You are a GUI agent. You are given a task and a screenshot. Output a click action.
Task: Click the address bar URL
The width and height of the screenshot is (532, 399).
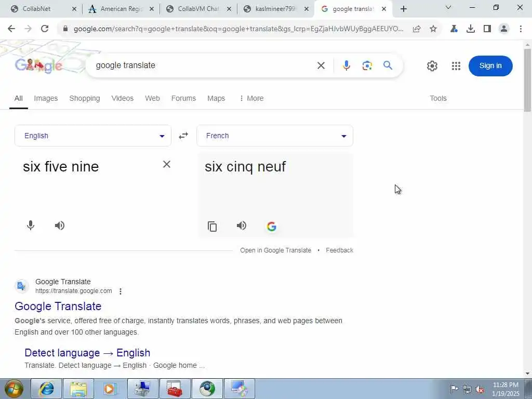coord(238,29)
